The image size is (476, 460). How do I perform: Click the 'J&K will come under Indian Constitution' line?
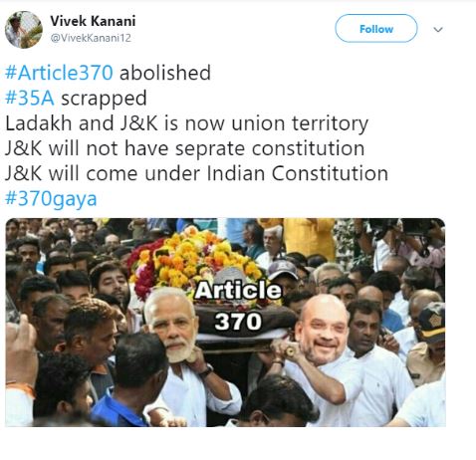click(x=196, y=173)
